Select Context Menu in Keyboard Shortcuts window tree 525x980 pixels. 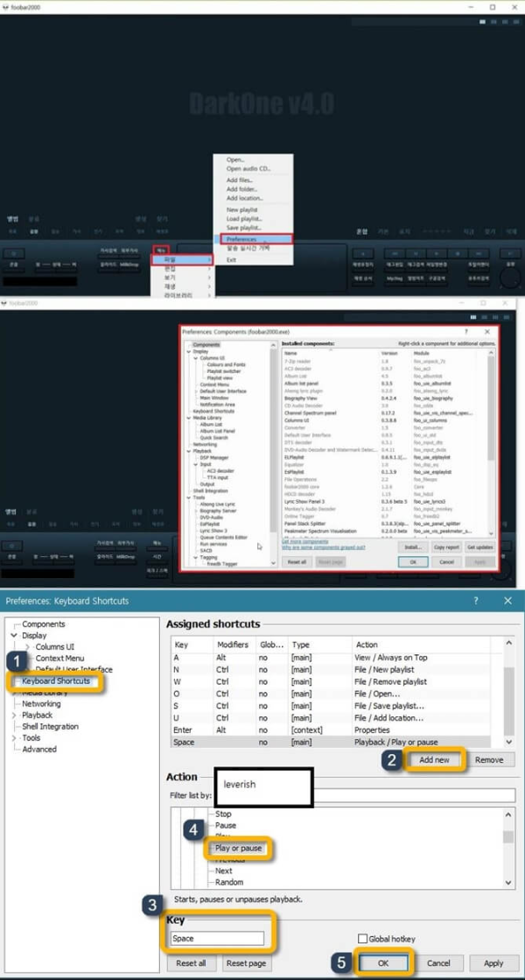59,658
